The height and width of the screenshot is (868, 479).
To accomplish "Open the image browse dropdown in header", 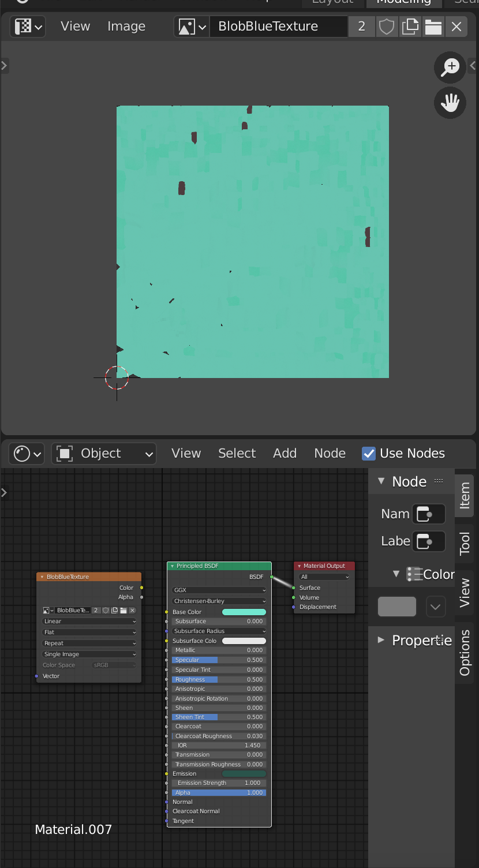I will (x=192, y=27).
